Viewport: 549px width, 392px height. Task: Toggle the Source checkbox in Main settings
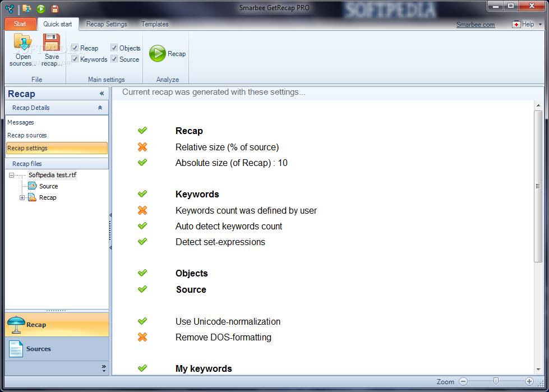coord(114,59)
